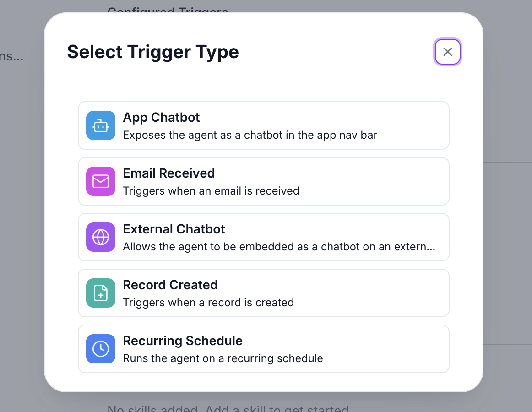Click the blue robot App Chatbot icon
Viewport: 532px width, 412px height.
pos(101,125)
